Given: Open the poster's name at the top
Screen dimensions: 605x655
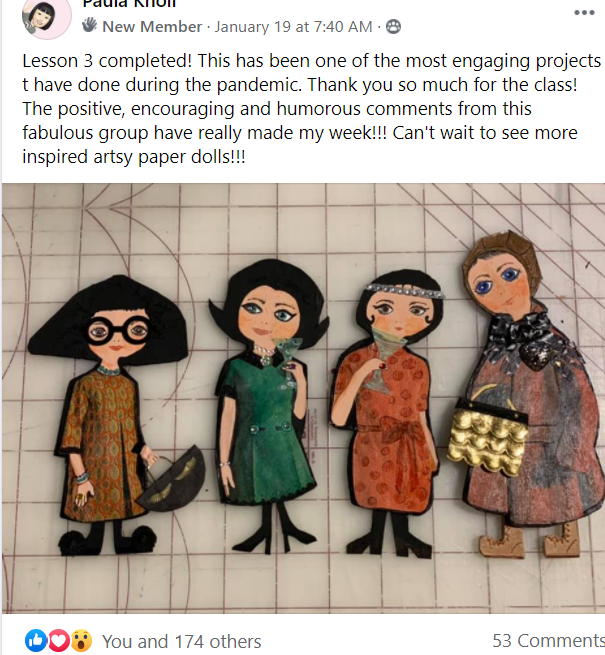Looking at the screenshot, I should (x=129, y=4).
